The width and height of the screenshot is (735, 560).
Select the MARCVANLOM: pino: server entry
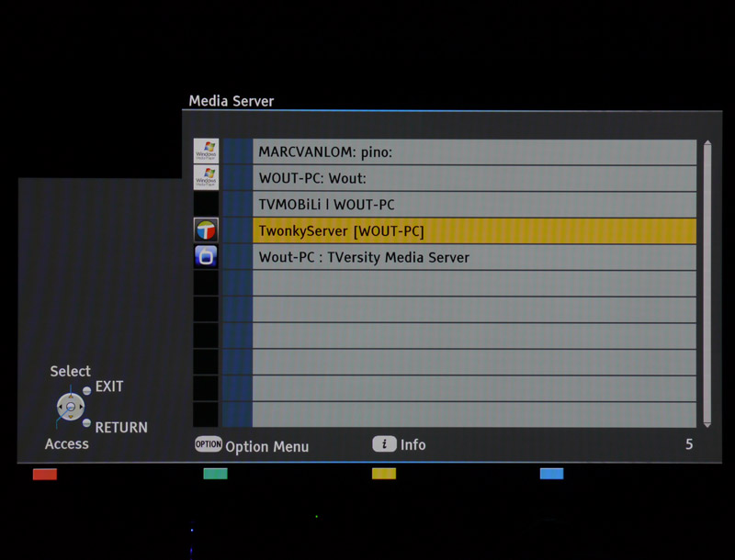[x=474, y=152]
